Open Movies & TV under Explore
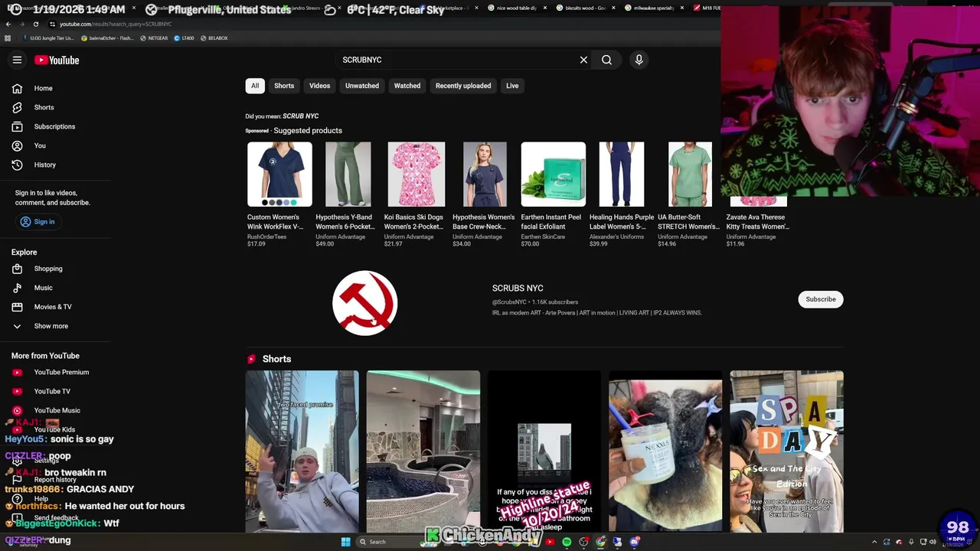 (x=54, y=307)
